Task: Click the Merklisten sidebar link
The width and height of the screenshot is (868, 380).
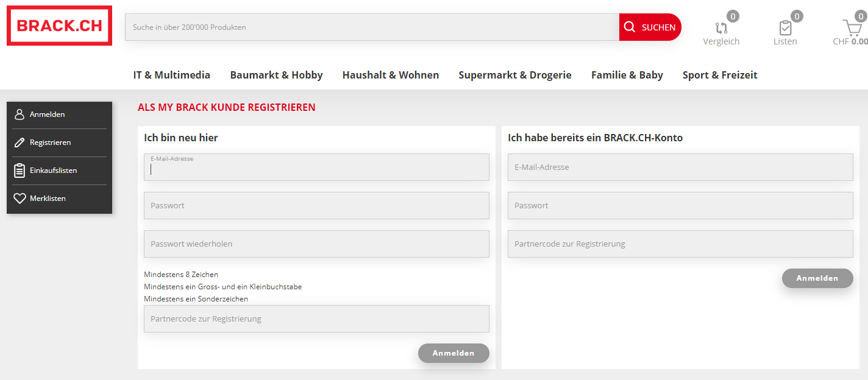Action: (x=48, y=199)
